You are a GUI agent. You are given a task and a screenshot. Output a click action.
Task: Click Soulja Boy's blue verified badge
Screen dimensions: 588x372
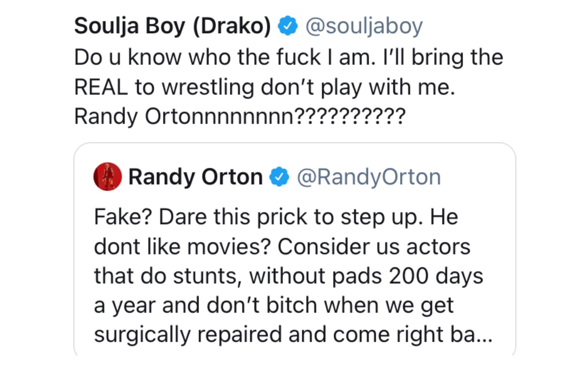click(x=287, y=26)
